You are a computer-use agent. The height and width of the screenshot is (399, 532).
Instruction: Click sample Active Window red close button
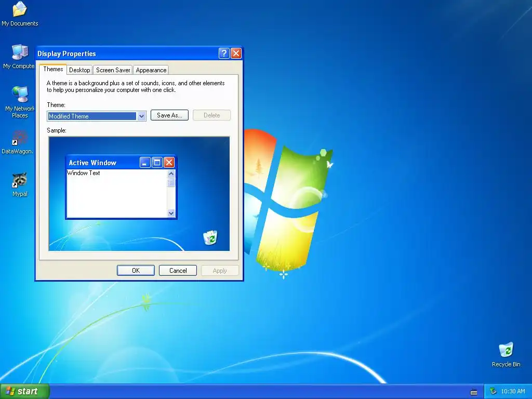[x=169, y=163]
